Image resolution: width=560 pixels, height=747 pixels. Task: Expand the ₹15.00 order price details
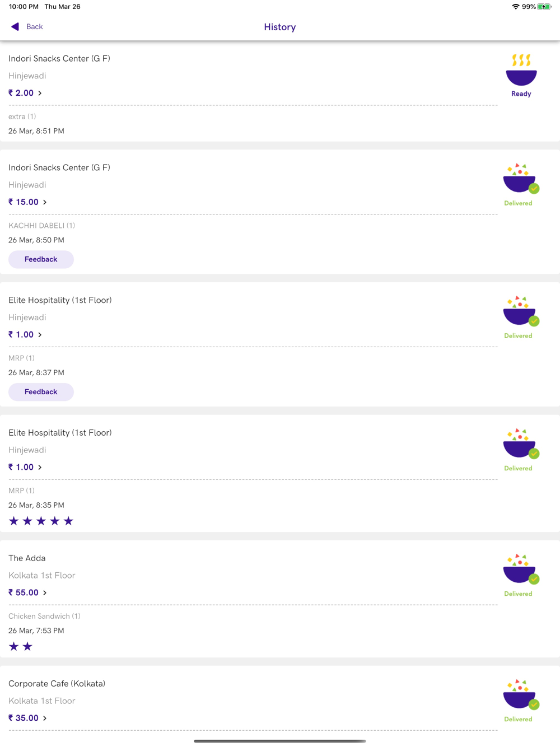(27, 202)
